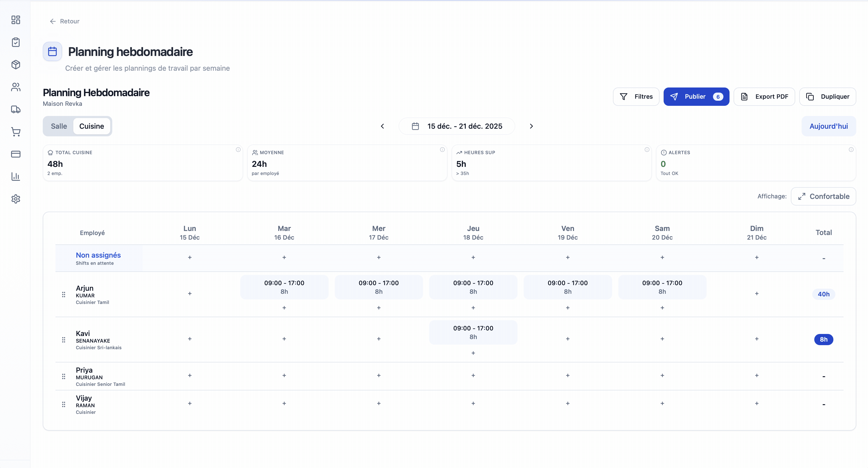Click the Export PDF button
868x468 pixels.
(764, 97)
